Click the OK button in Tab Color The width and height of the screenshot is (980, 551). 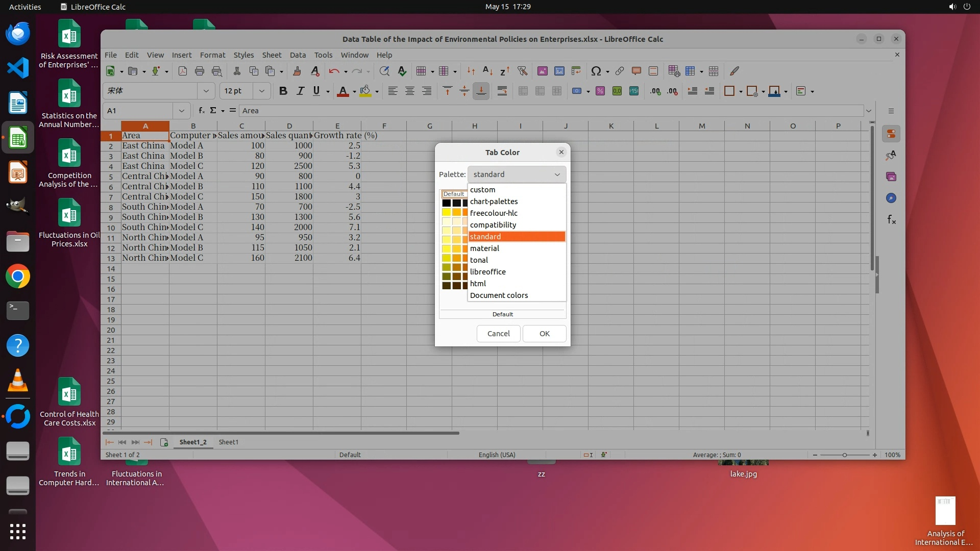(544, 334)
